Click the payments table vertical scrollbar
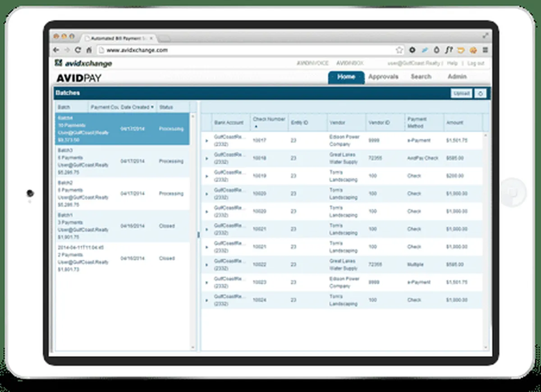Viewport: 541px width, 392px height. tap(486, 241)
